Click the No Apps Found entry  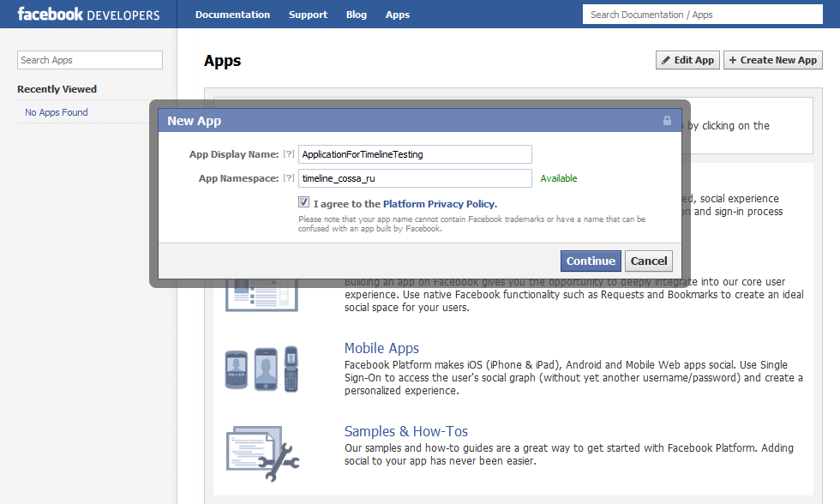[57, 112]
